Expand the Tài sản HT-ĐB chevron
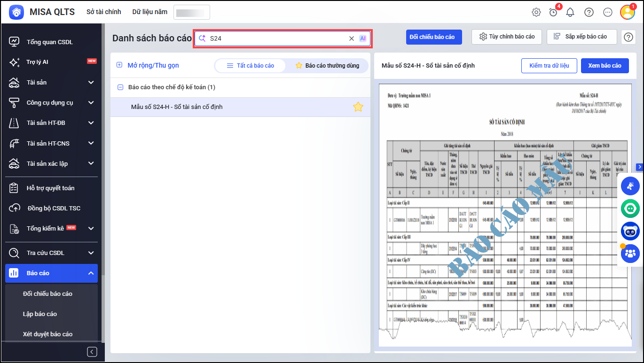 coord(91,123)
